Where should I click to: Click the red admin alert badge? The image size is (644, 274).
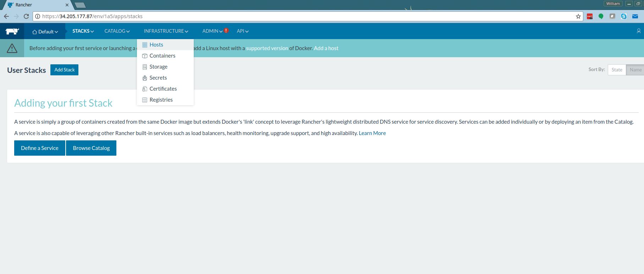226,31
